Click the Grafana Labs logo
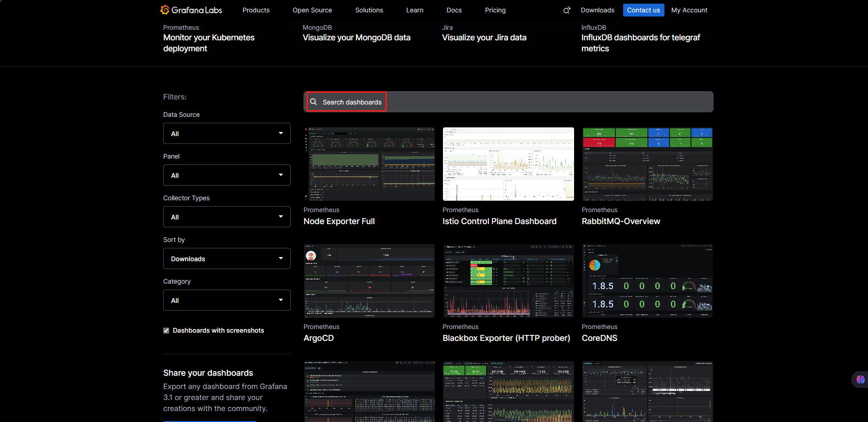 [x=191, y=10]
